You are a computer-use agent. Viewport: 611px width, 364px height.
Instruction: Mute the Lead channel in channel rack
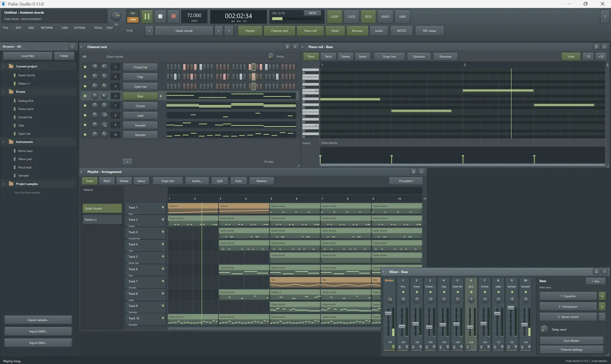[x=85, y=115]
